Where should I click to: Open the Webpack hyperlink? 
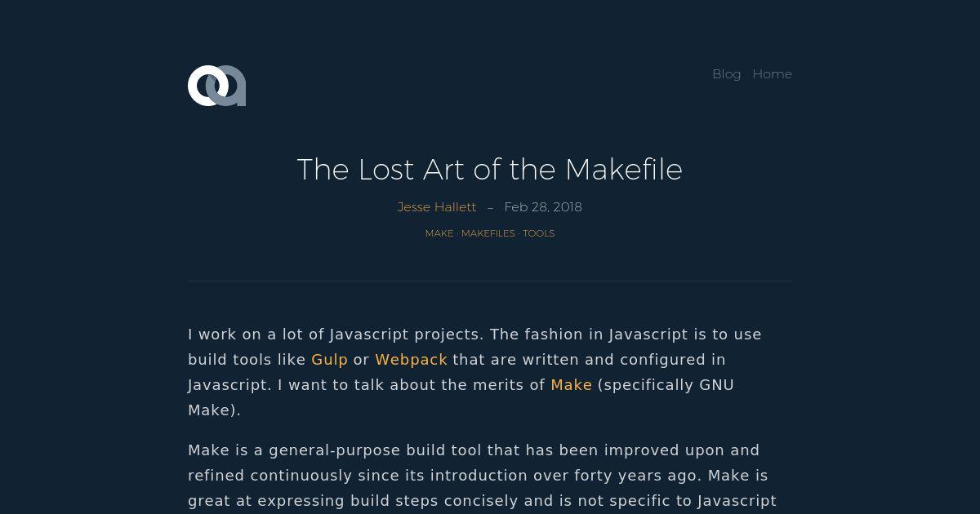(x=412, y=360)
